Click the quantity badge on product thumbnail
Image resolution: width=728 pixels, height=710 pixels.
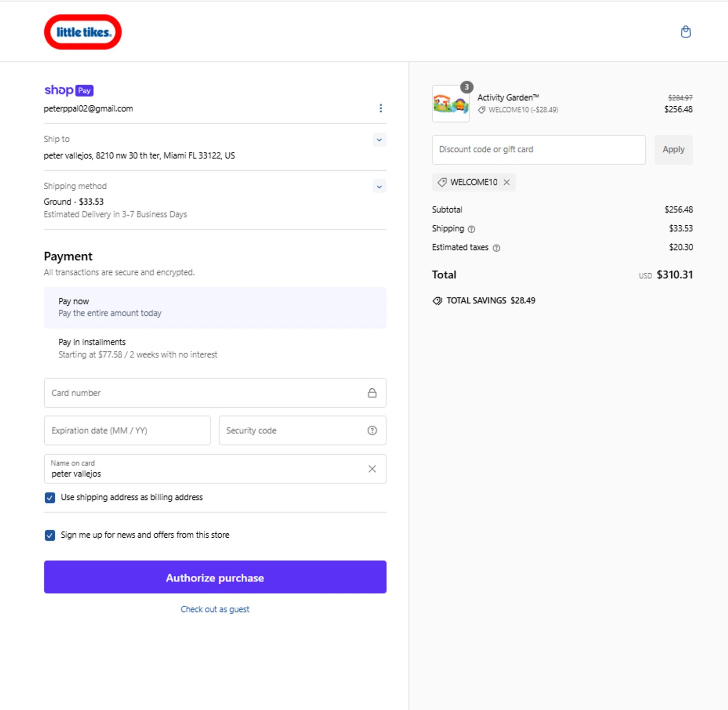click(466, 87)
